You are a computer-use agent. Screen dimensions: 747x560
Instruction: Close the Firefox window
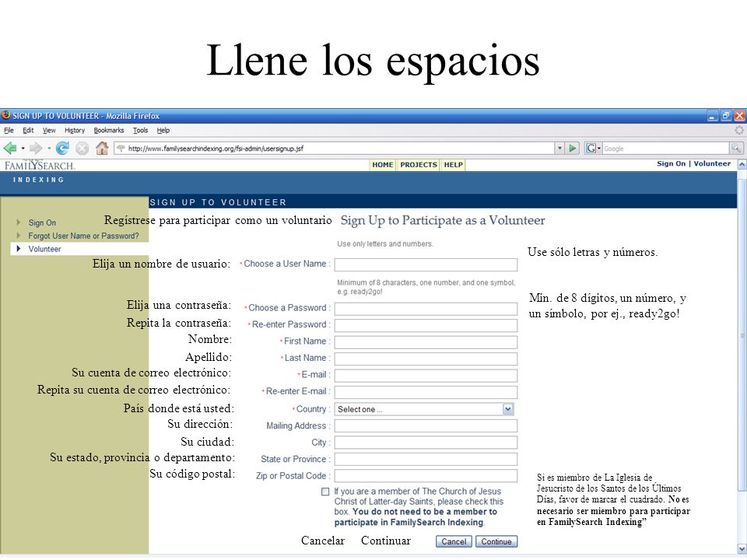click(739, 116)
